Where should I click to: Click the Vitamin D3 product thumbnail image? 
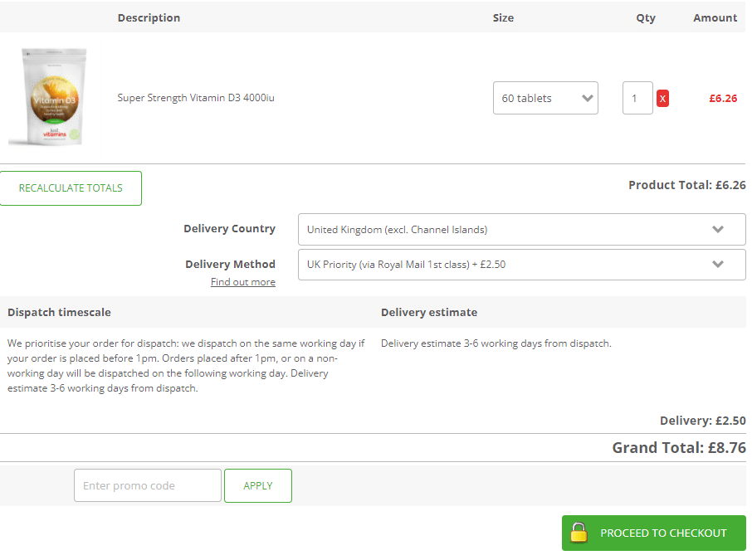tap(51, 95)
